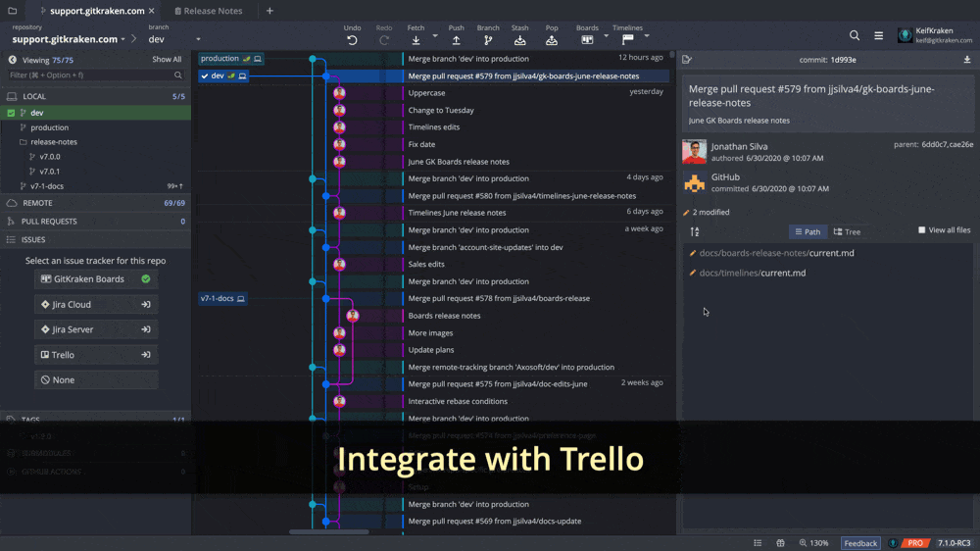Screen dimensions: 980x551
Task: Switch file list to Path view
Action: pos(808,232)
